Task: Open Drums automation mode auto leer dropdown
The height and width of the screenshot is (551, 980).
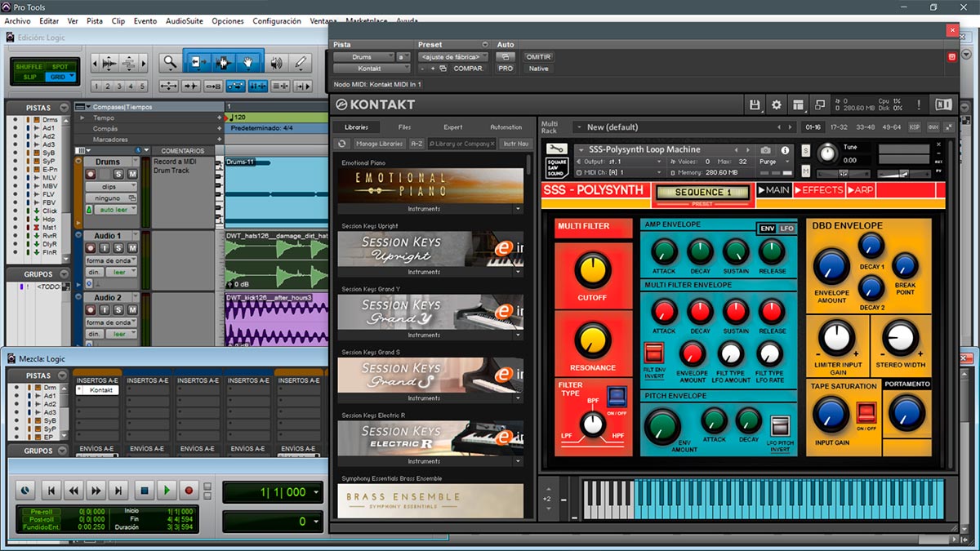Action: [115, 210]
